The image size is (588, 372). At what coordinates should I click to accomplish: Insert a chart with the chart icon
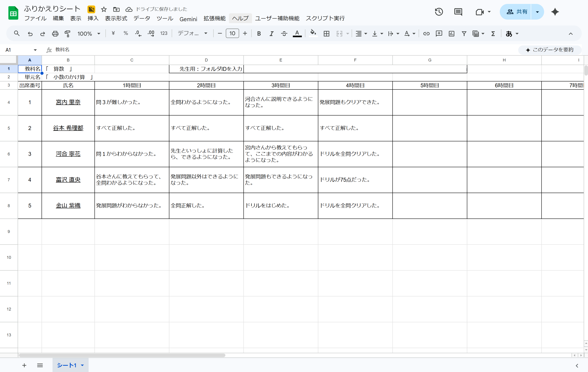point(452,34)
